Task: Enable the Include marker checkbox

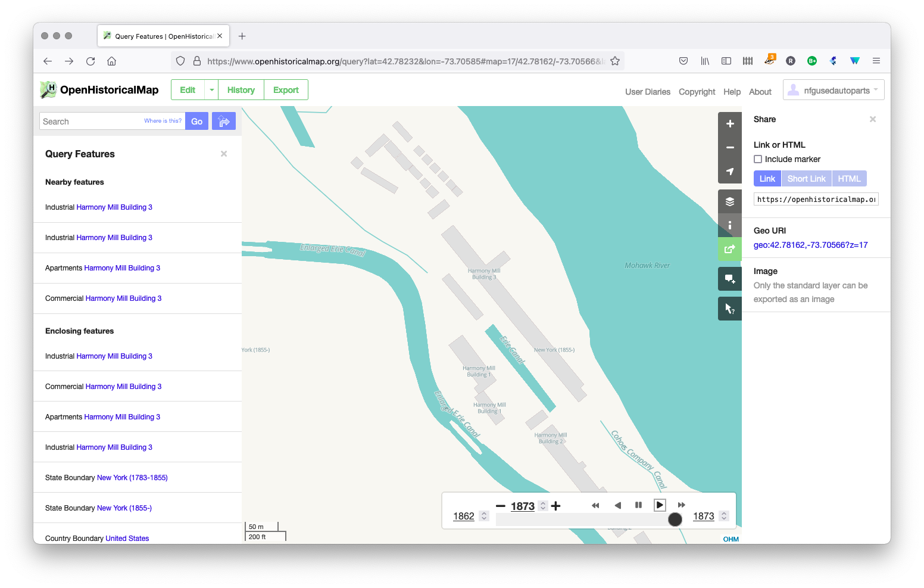Action: [757, 158]
